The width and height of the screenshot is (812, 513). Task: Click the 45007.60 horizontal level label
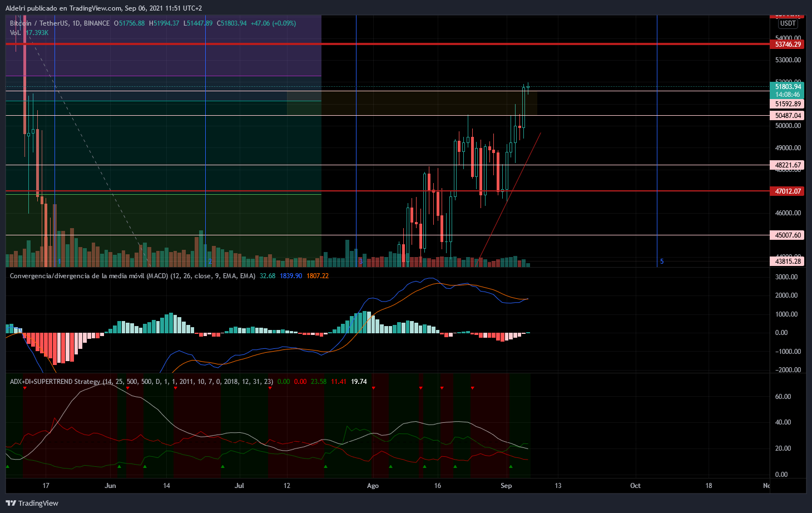point(788,235)
